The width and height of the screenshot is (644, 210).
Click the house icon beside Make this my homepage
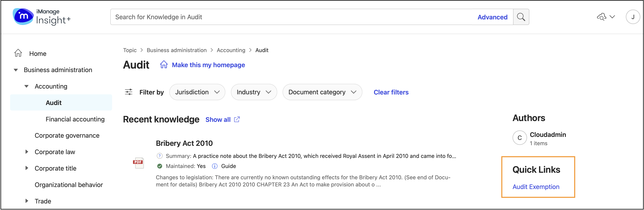pyautogui.click(x=164, y=65)
